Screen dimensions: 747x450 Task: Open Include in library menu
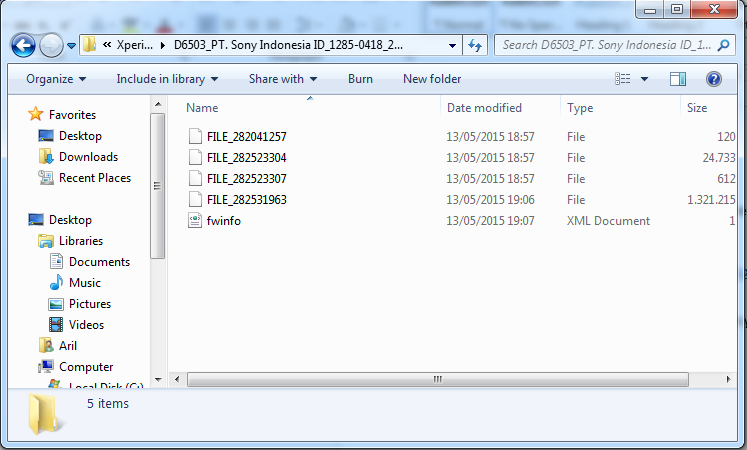pyautogui.click(x=167, y=79)
